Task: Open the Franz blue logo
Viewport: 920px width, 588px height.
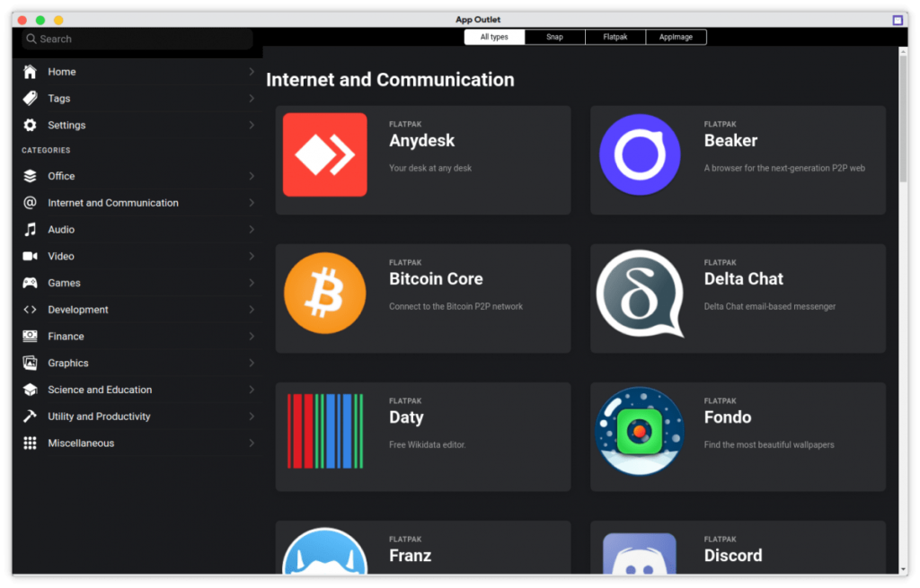Action: click(325, 551)
